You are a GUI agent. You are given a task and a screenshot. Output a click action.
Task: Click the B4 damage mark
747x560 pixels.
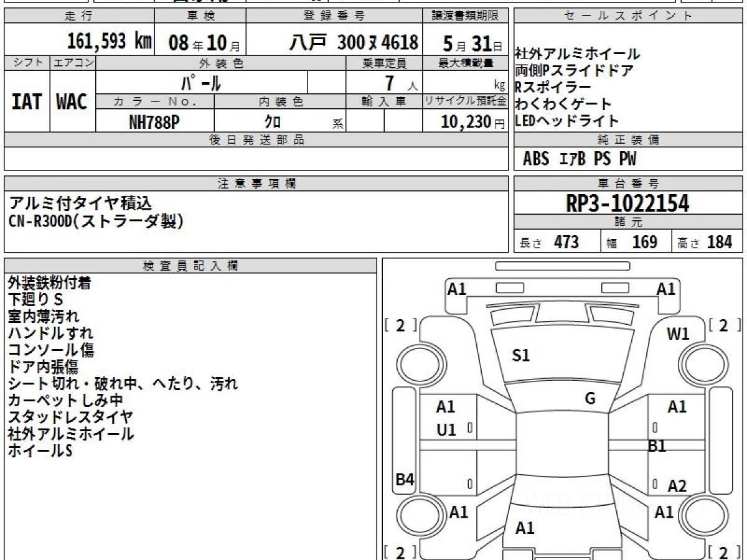click(x=405, y=480)
